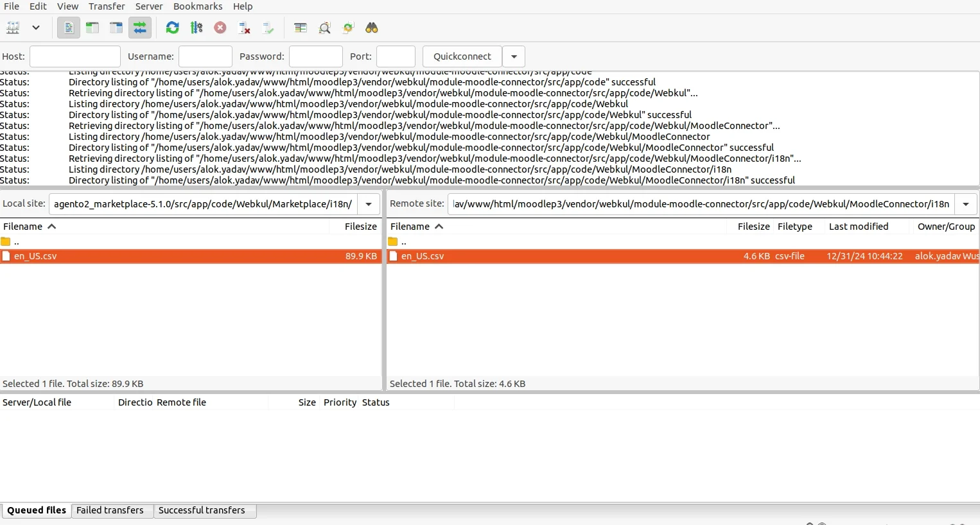Image resolution: width=980 pixels, height=525 pixels.
Task: Sort remote files by Last modified column
Action: coord(859,227)
